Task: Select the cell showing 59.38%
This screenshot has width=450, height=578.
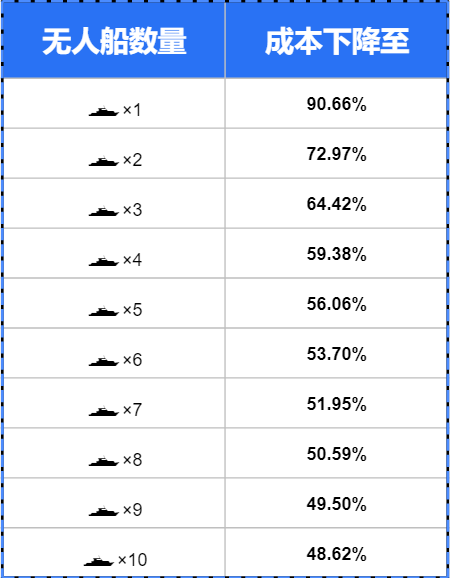Action: pos(336,254)
